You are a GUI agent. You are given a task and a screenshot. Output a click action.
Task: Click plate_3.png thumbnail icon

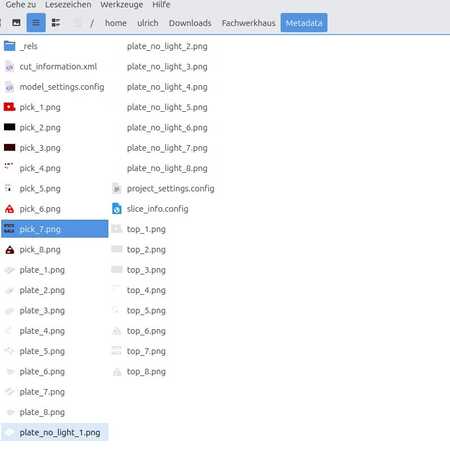[x=10, y=311]
